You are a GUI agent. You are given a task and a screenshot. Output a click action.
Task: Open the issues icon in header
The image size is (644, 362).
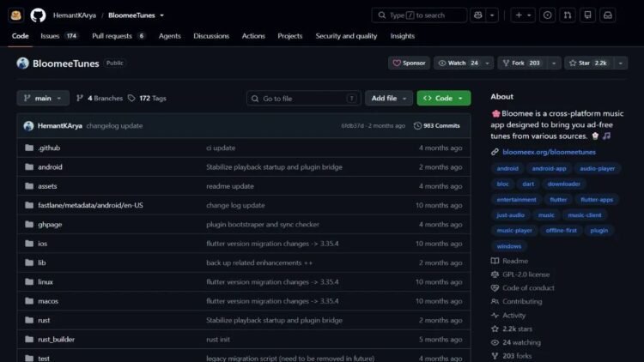coord(547,15)
